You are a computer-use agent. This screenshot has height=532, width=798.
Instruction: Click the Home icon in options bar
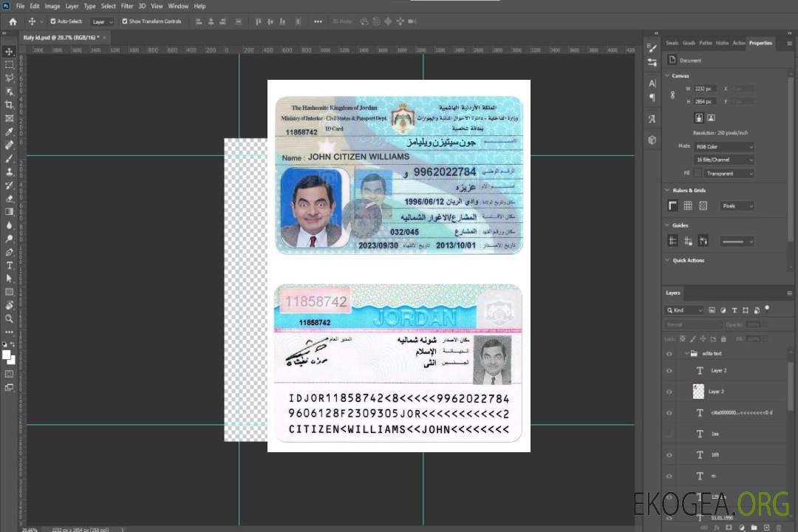click(x=13, y=21)
